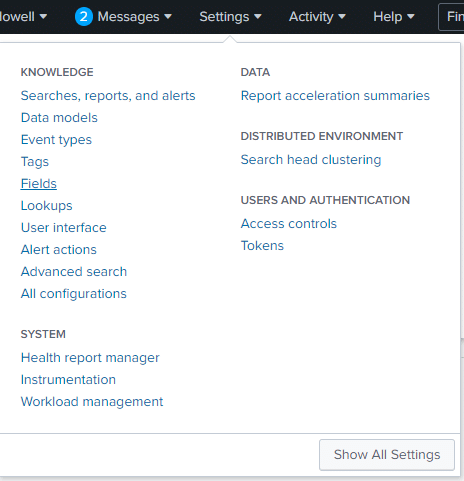Open Access controls page
Screen dimensions: 464x481
tap(289, 224)
